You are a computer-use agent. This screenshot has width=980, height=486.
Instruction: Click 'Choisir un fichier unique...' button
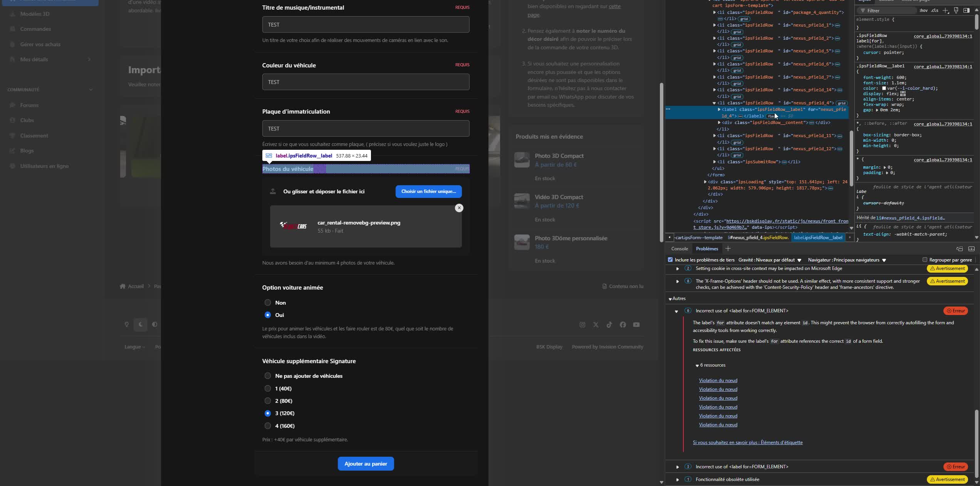point(428,191)
